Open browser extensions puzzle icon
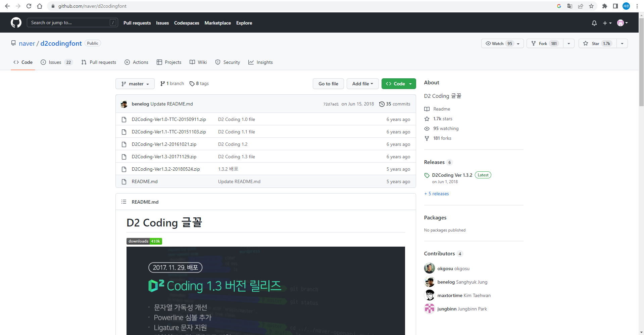The width and height of the screenshot is (644, 335). click(x=605, y=6)
